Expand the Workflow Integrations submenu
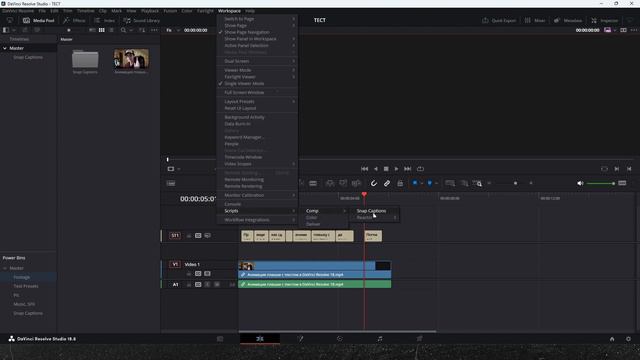The height and width of the screenshot is (360, 640). point(257,220)
